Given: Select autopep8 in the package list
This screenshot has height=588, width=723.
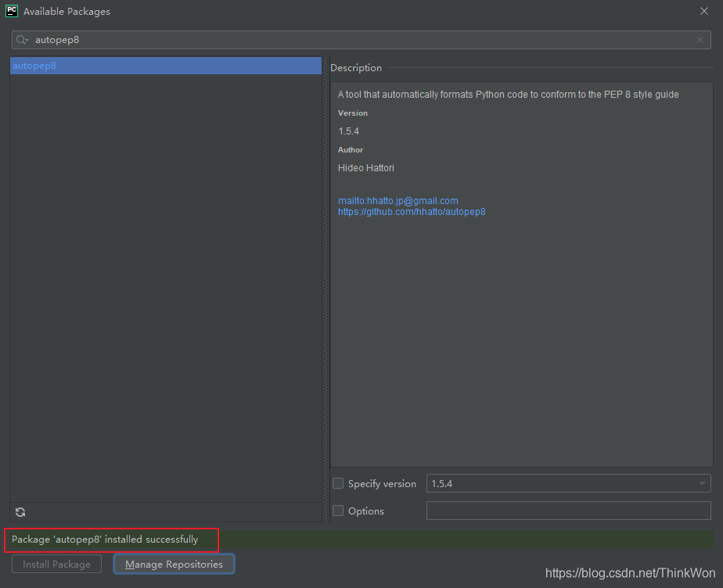Looking at the screenshot, I should (34, 66).
